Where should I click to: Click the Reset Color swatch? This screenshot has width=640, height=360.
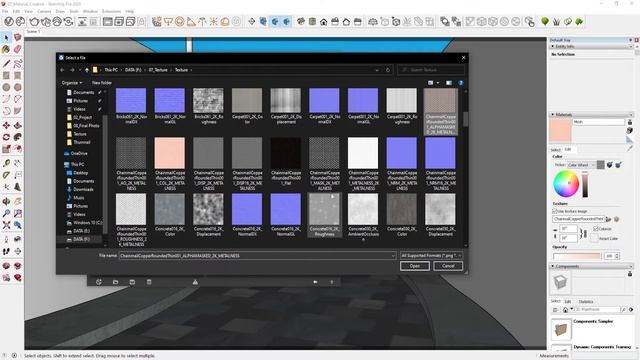coord(594,238)
